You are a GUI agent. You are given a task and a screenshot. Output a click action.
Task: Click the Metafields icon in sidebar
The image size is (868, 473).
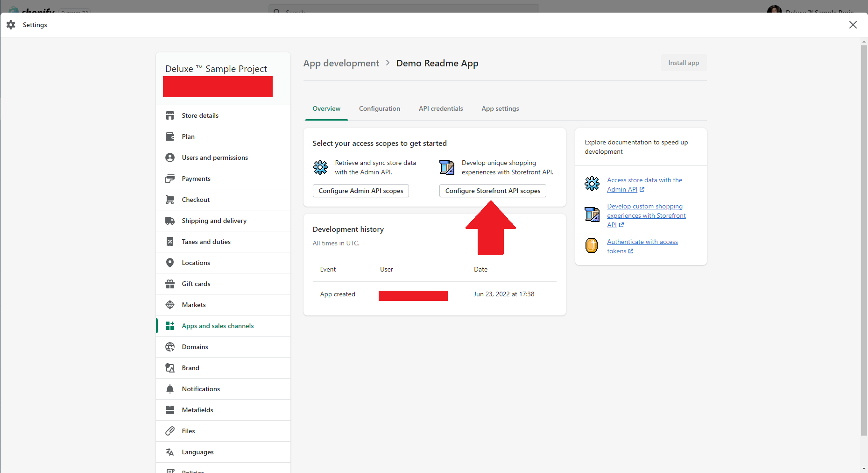170,410
